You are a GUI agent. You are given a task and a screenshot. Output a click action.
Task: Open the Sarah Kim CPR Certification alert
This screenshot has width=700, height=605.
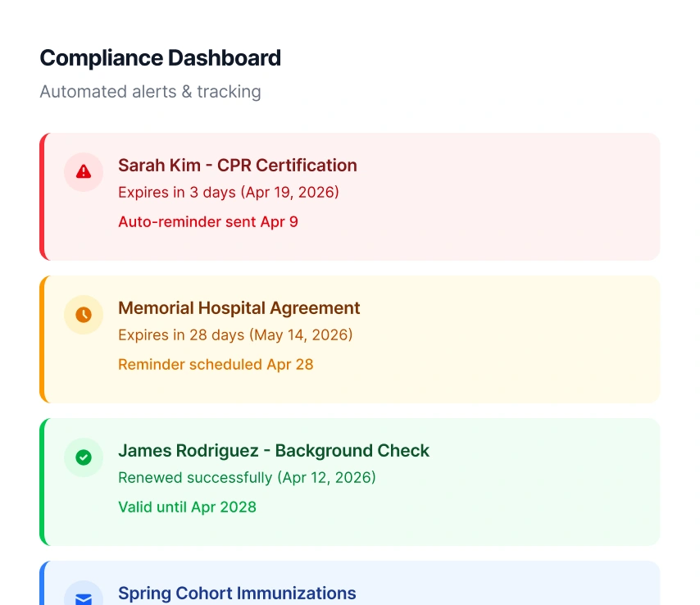[238, 166]
